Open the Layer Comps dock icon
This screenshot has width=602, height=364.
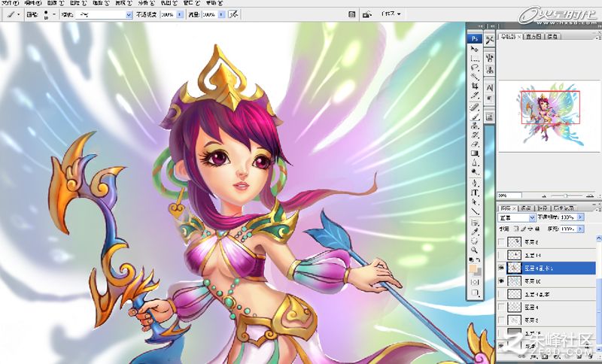coord(490,117)
